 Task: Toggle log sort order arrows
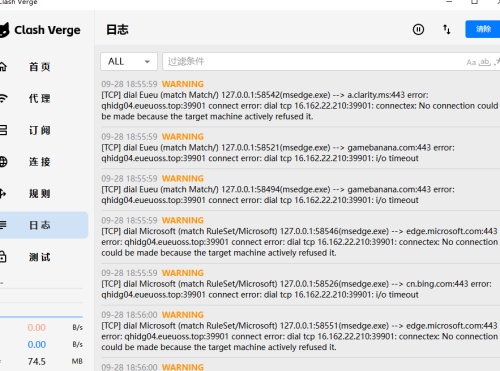click(447, 29)
